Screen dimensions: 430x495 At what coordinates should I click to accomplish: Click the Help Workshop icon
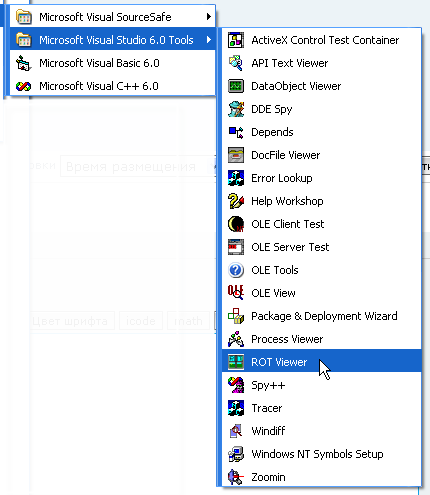tap(236, 201)
